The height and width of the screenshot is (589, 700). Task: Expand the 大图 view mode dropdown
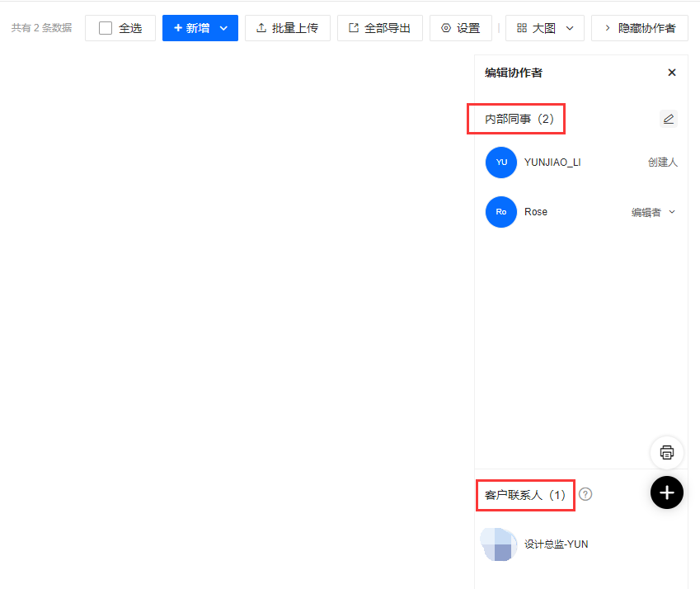click(569, 28)
